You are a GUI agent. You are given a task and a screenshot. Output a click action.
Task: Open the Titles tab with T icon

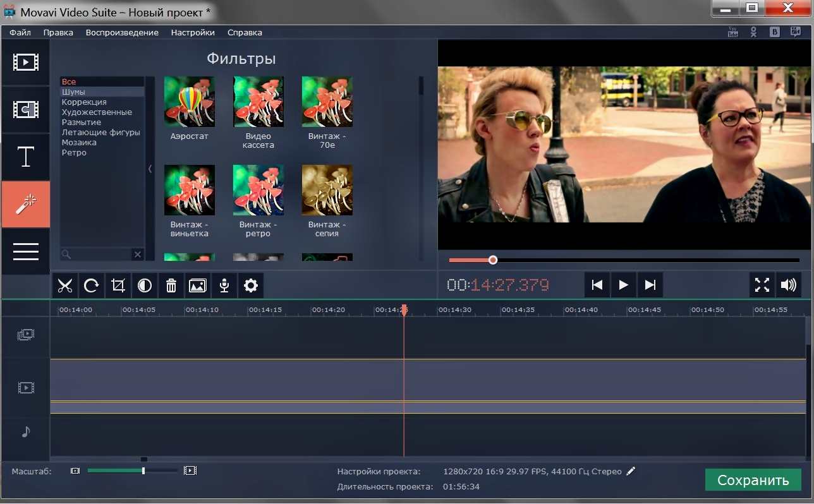(x=26, y=157)
